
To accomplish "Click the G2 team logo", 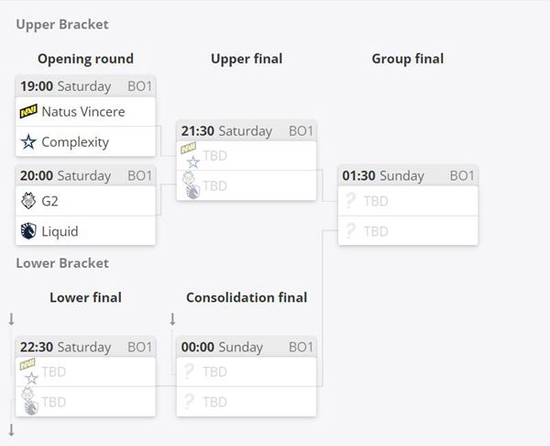I will pyautogui.click(x=28, y=201).
